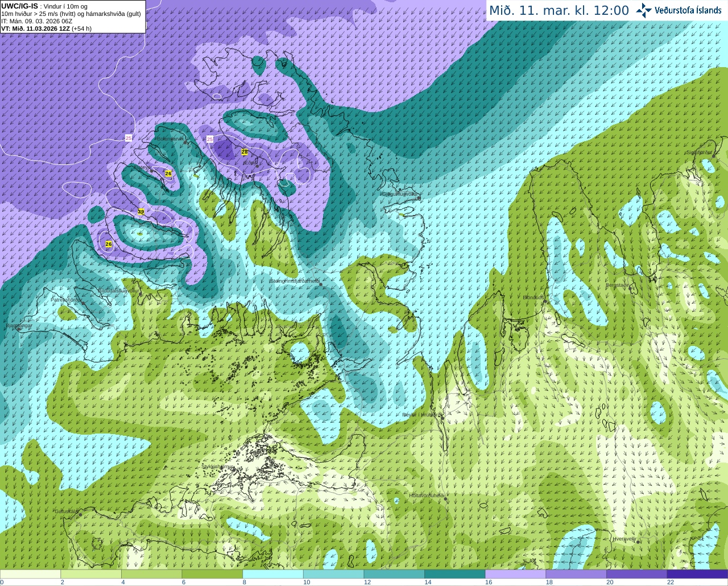Click the Steingrímsfjarðarheiði station label

point(294,280)
